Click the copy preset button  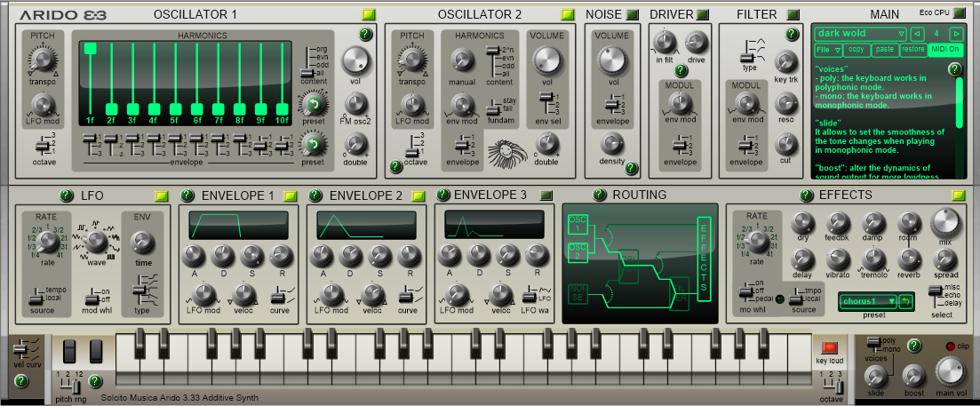point(857,50)
